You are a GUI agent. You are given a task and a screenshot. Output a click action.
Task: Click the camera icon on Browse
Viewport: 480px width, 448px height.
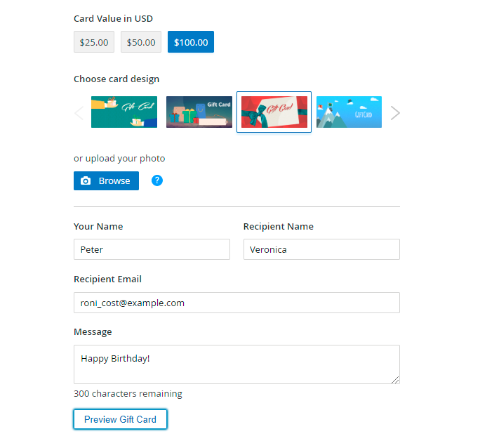tap(86, 181)
